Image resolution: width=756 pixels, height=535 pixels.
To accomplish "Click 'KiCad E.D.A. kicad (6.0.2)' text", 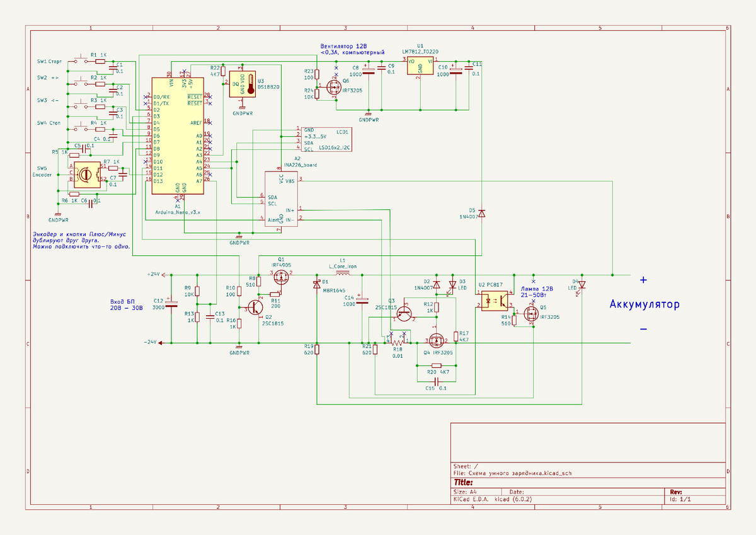I will click(x=492, y=498).
